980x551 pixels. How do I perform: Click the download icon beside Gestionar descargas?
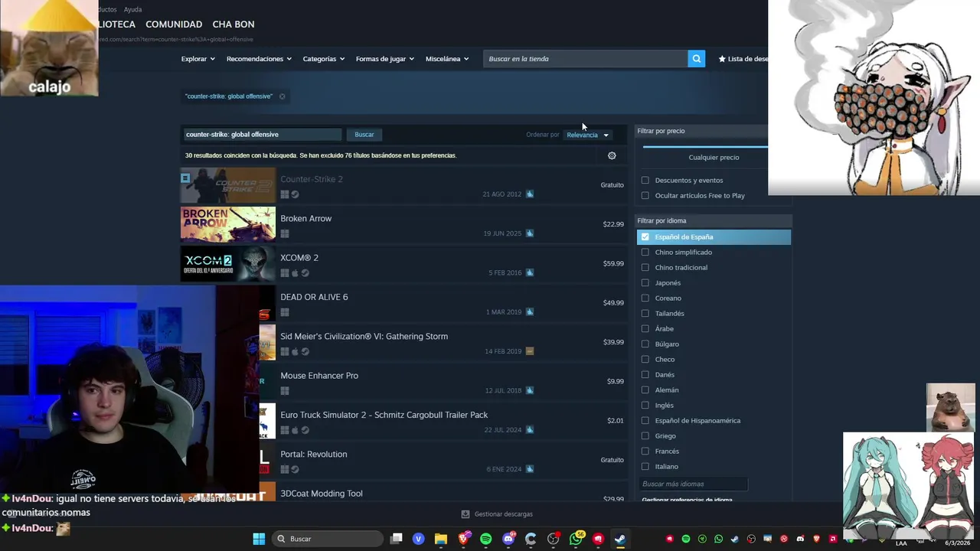(465, 514)
